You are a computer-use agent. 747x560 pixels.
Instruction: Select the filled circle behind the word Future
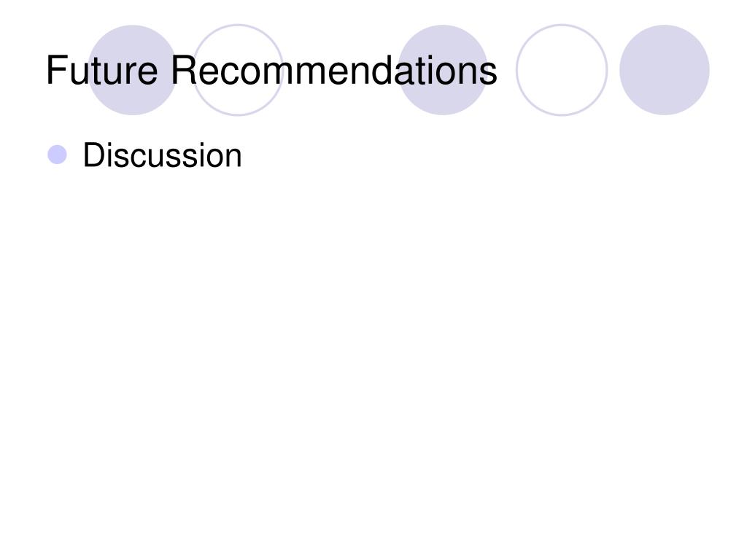coord(133,70)
